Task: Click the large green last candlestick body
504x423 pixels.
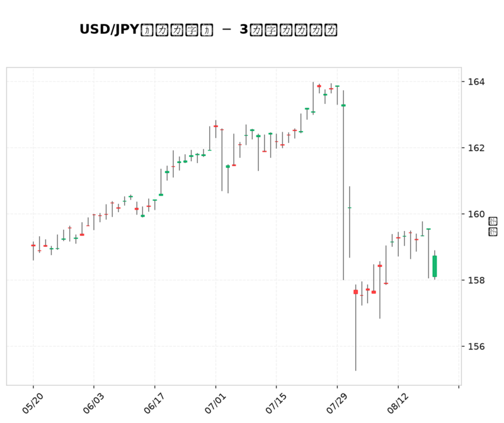Action: (x=435, y=266)
